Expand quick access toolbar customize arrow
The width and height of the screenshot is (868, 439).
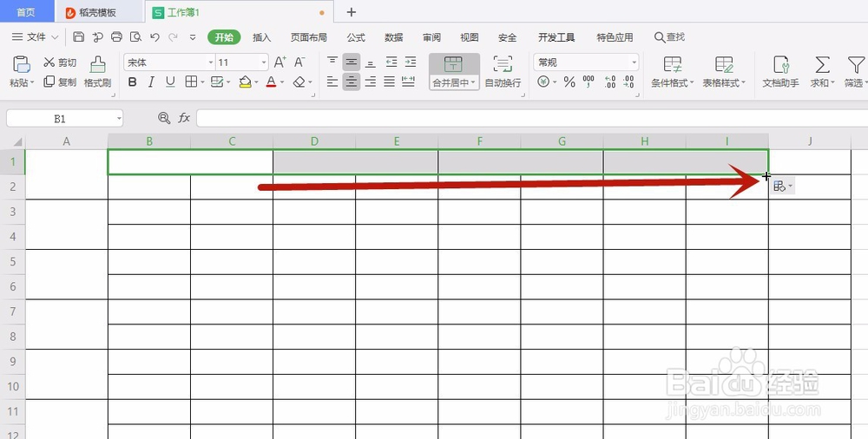coord(193,37)
